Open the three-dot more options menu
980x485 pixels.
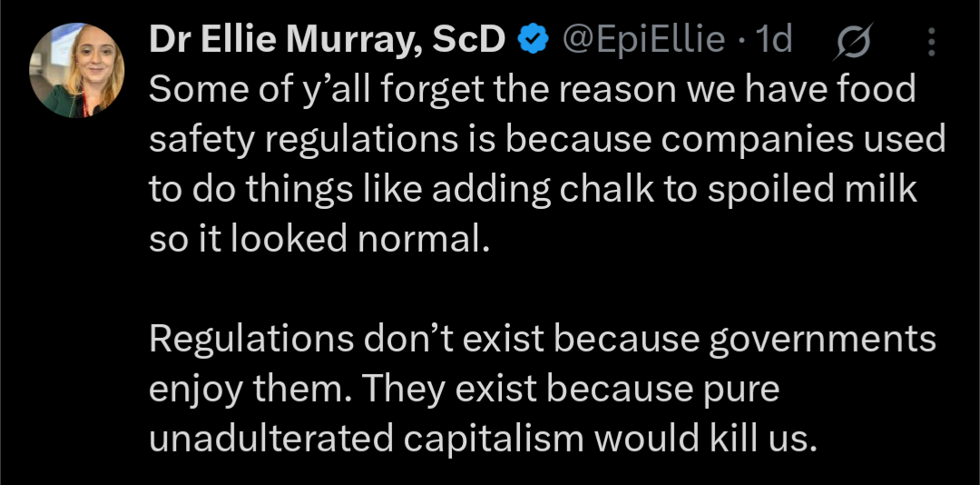point(932,40)
